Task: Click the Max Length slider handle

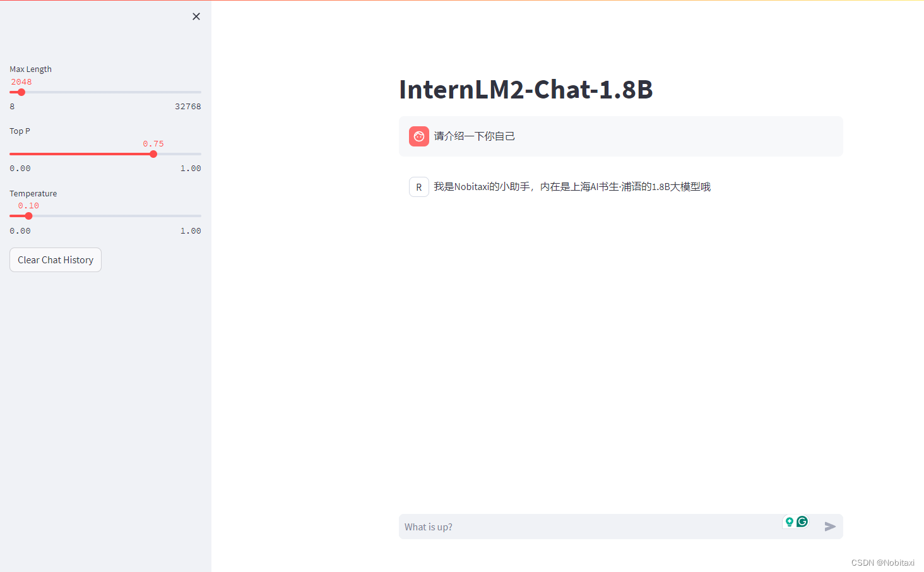Action: (21, 92)
